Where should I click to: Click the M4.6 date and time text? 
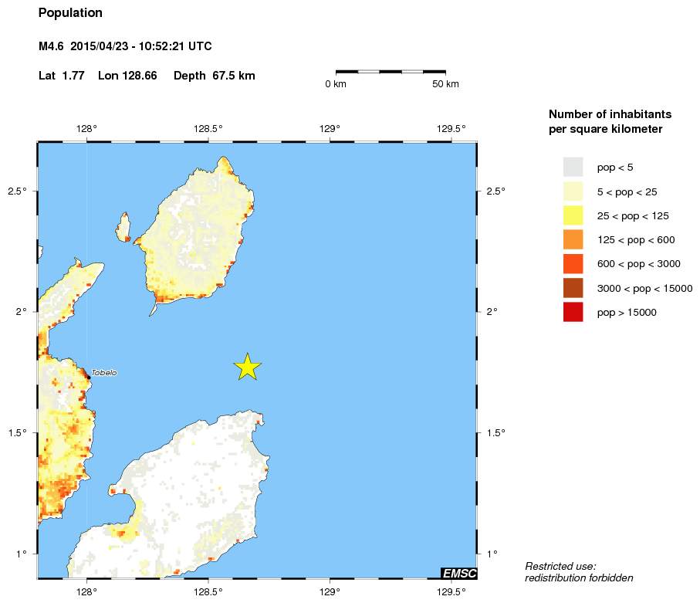coord(125,46)
